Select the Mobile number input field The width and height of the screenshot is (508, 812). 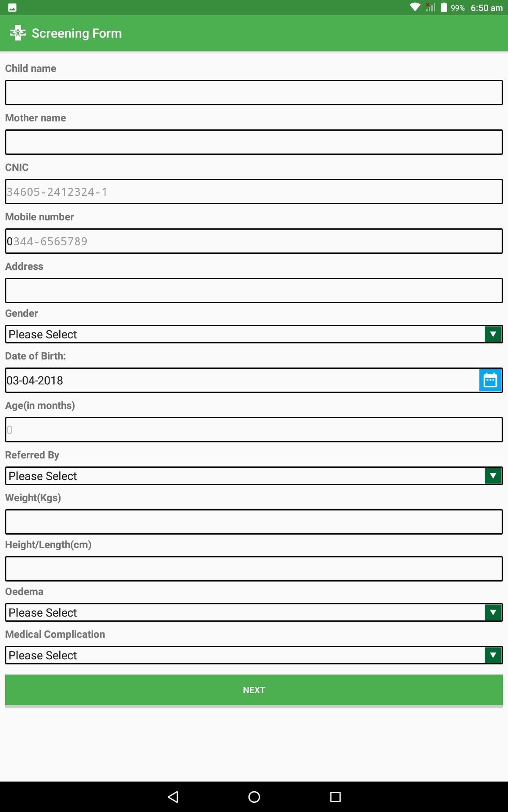pos(254,241)
